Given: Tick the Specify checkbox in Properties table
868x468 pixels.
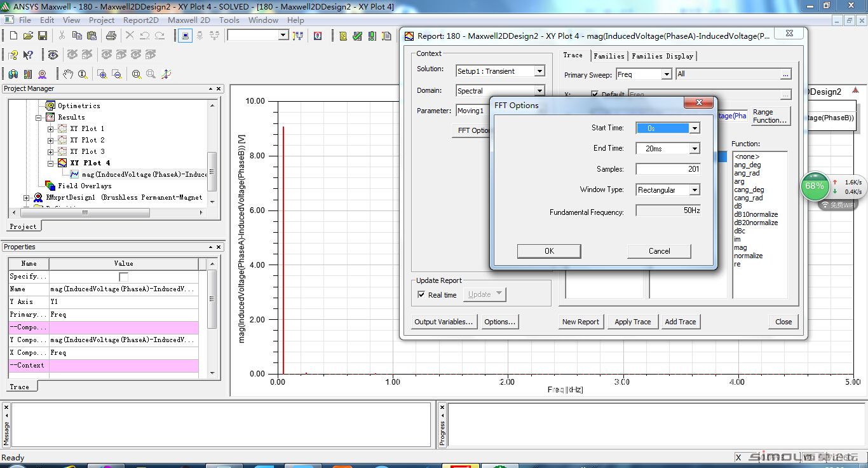Looking at the screenshot, I should (123, 277).
